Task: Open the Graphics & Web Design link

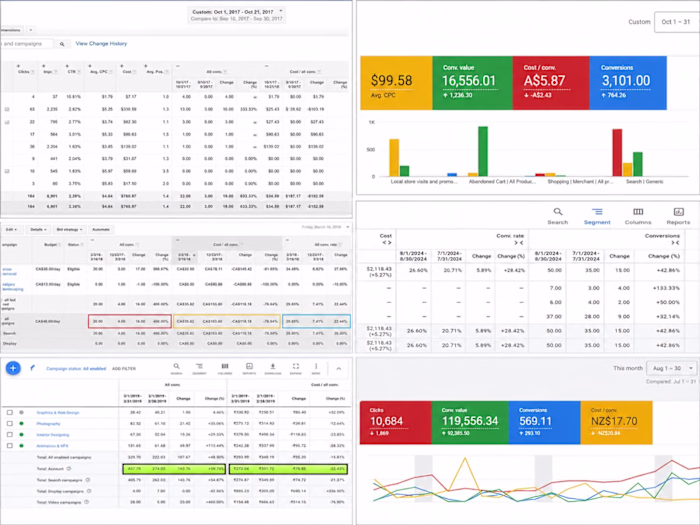Action: pyautogui.click(x=58, y=412)
